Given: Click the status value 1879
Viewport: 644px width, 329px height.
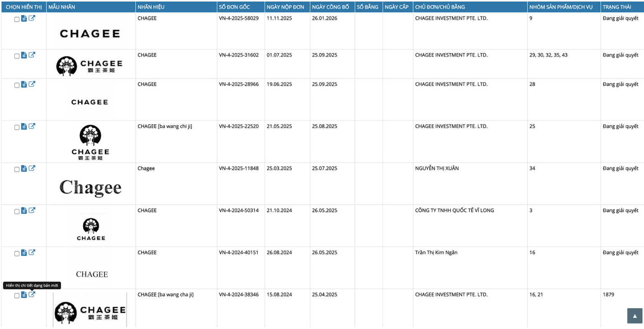Looking at the screenshot, I should (x=609, y=295).
